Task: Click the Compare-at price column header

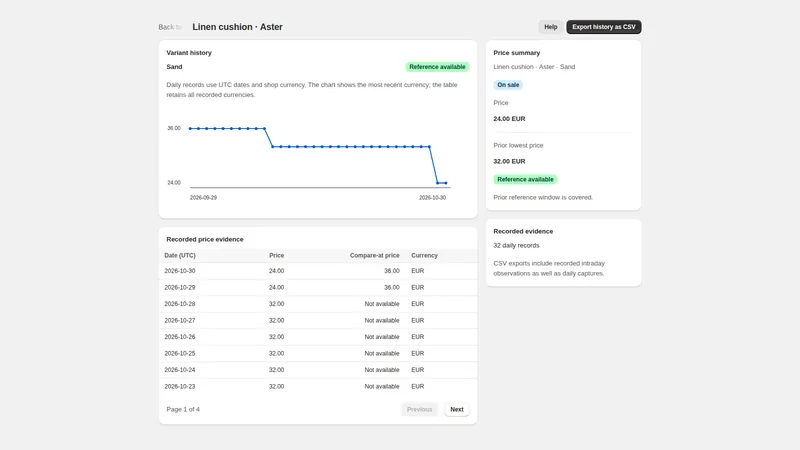Action: point(374,255)
